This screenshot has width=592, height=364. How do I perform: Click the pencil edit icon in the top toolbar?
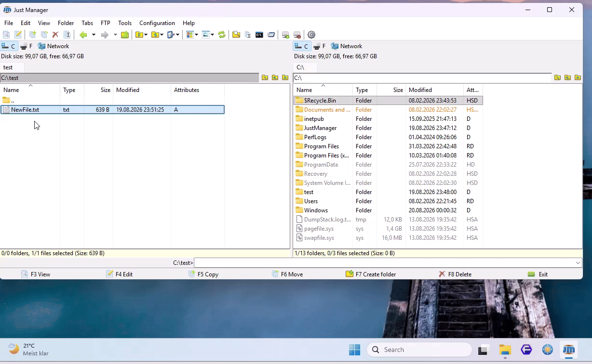pyautogui.click(x=18, y=35)
